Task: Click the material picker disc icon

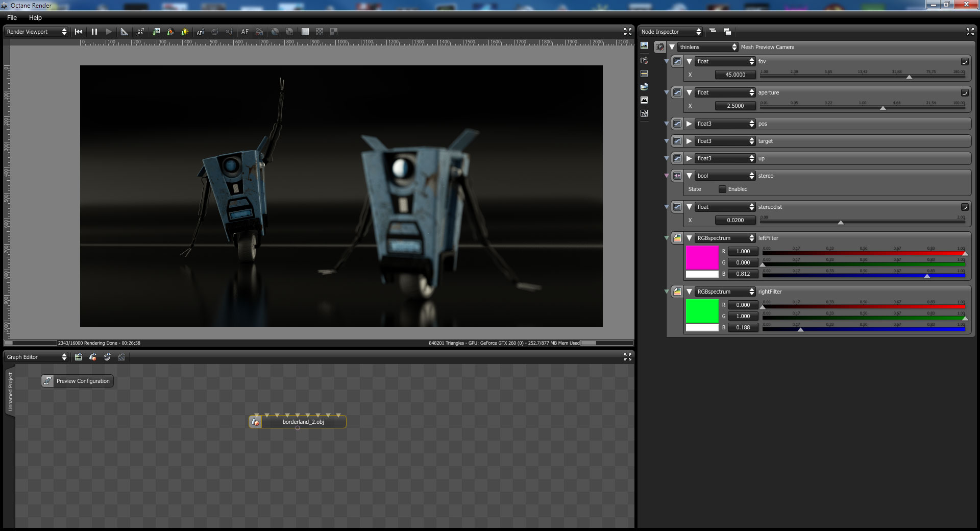Action: (x=170, y=32)
